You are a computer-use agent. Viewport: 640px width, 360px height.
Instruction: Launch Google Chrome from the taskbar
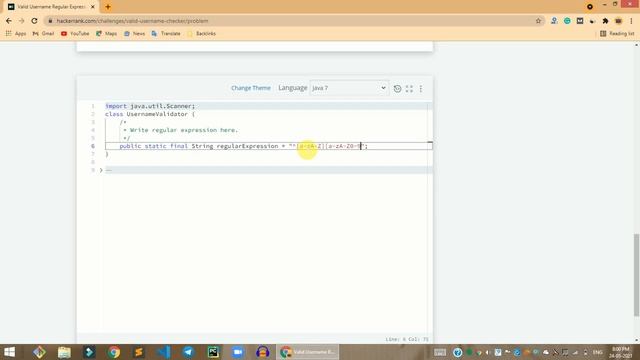pos(114,352)
